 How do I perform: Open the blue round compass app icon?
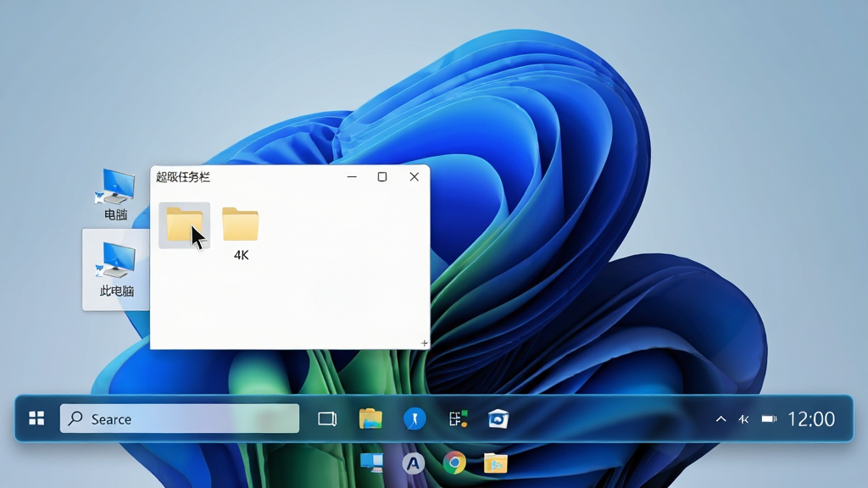tap(415, 419)
